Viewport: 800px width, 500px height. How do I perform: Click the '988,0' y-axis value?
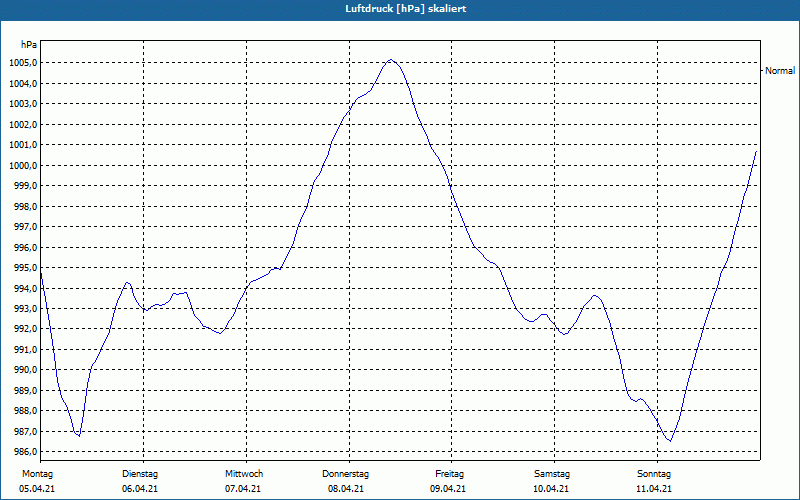tap(26, 411)
